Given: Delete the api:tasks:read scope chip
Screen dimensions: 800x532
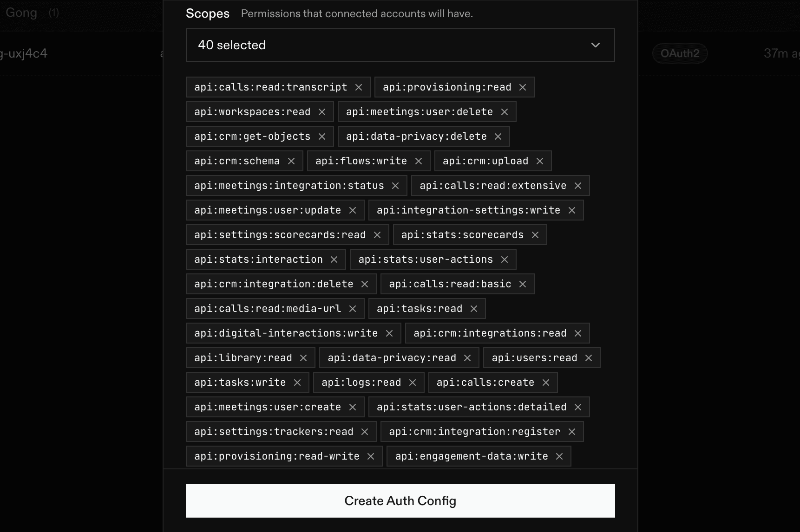Looking at the screenshot, I should point(474,309).
